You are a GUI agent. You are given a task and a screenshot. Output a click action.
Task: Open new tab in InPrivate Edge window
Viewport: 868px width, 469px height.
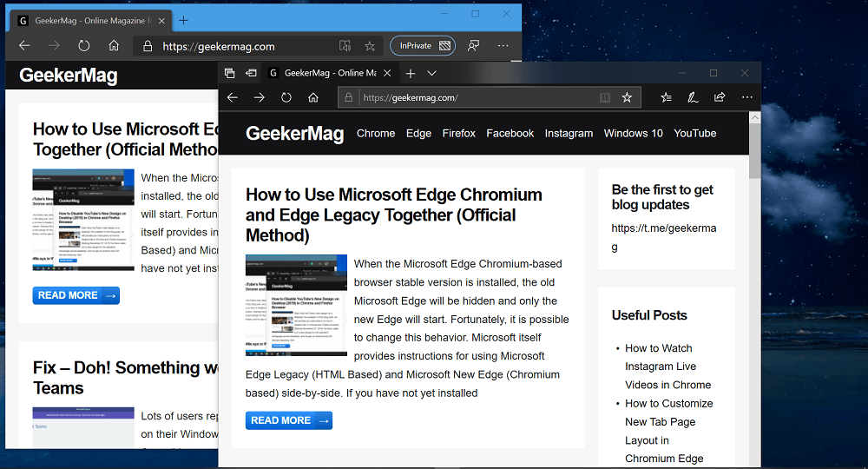pos(183,21)
